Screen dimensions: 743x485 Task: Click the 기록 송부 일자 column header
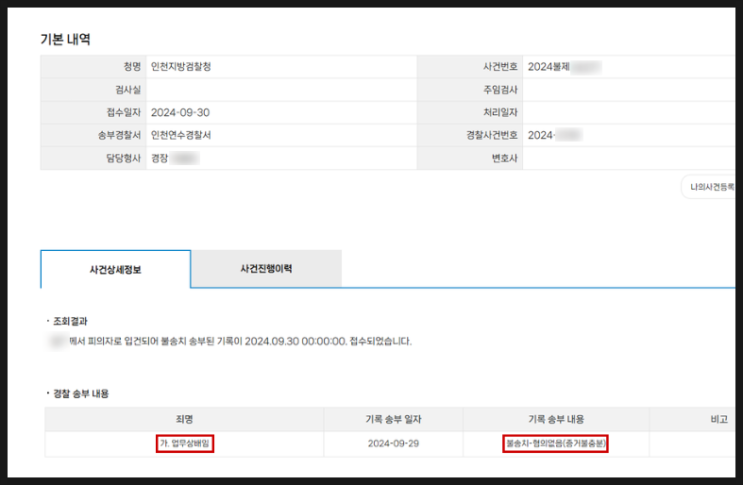pos(393,419)
